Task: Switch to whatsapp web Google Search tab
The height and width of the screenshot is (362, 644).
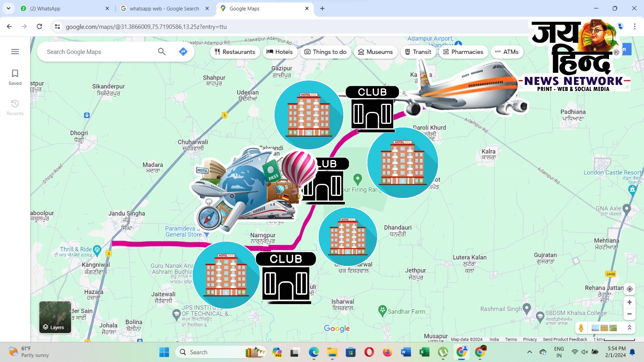Action: (164, 8)
